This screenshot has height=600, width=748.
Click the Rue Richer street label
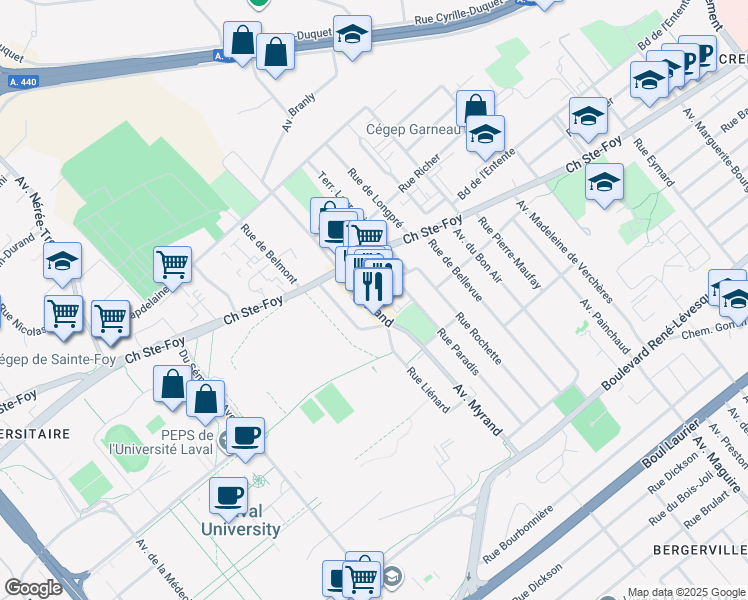(419, 174)
